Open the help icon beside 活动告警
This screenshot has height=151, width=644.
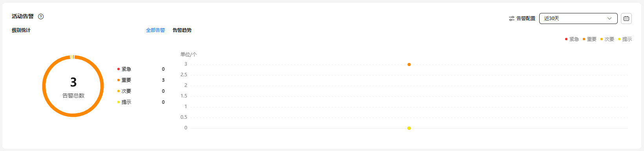coord(41,17)
